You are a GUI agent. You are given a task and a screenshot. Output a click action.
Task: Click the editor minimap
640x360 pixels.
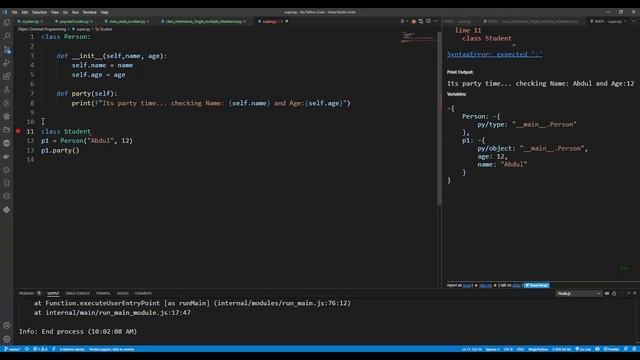point(418,38)
